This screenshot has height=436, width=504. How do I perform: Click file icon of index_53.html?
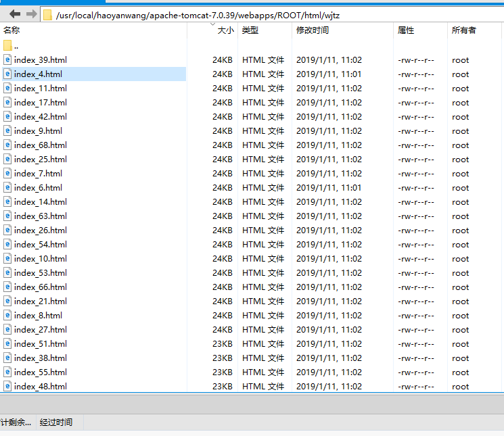click(x=7, y=273)
